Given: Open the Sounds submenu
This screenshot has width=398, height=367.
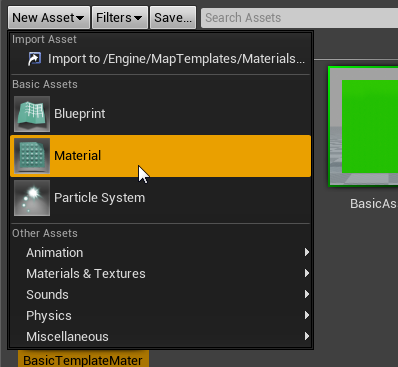Looking at the screenshot, I should (160, 295).
